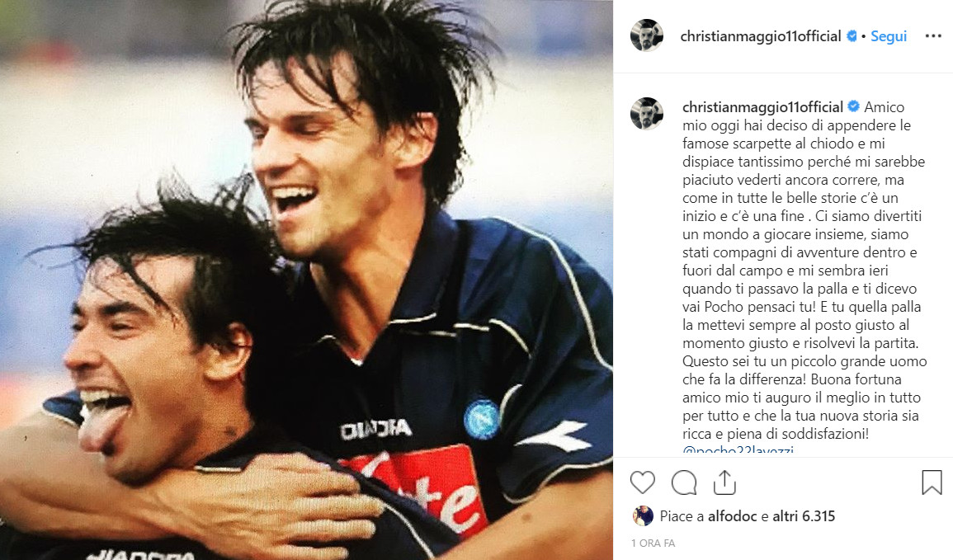Follow the account via the Segui link
953x560 pixels.
pyautogui.click(x=889, y=36)
